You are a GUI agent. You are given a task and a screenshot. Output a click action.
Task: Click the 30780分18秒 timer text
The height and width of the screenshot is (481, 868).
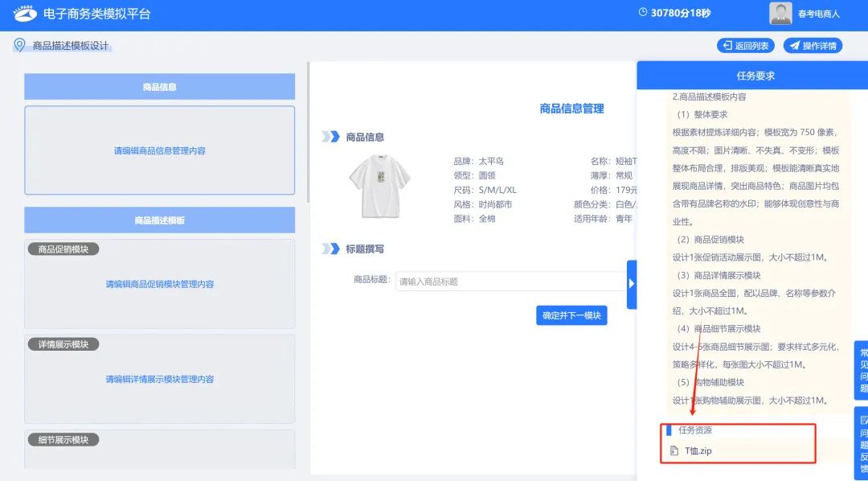click(681, 13)
